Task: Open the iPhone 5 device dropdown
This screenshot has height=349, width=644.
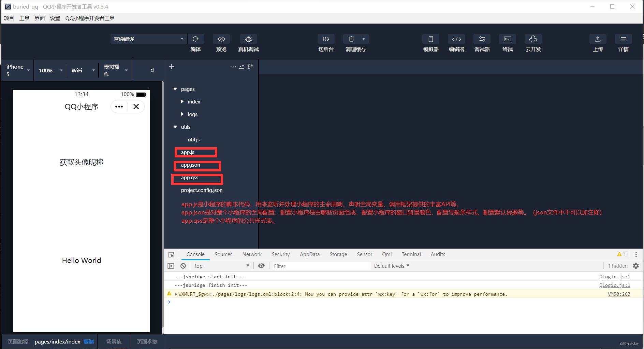Action: pos(18,70)
